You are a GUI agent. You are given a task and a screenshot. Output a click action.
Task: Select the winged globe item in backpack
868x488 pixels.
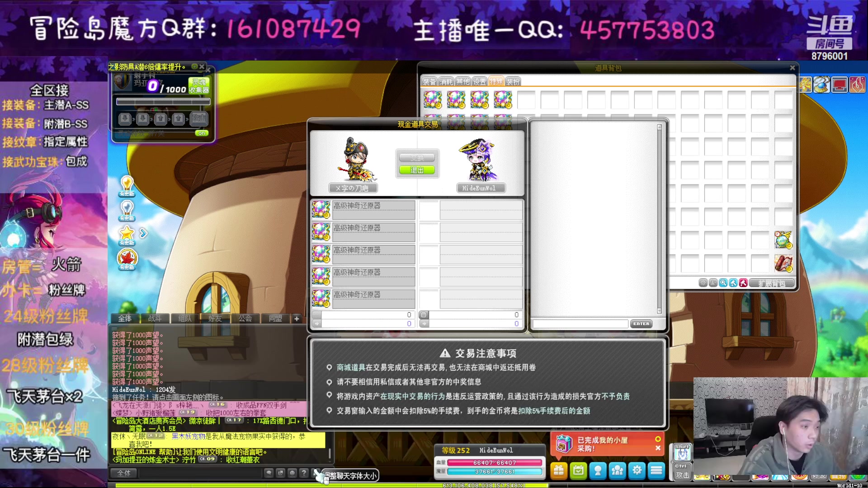(783, 239)
